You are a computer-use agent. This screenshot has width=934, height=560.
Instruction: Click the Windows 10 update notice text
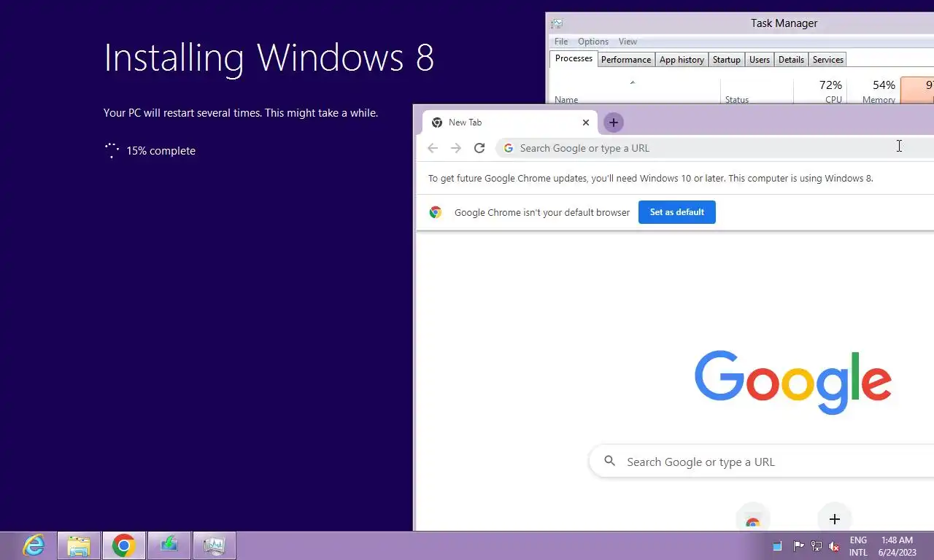click(650, 178)
